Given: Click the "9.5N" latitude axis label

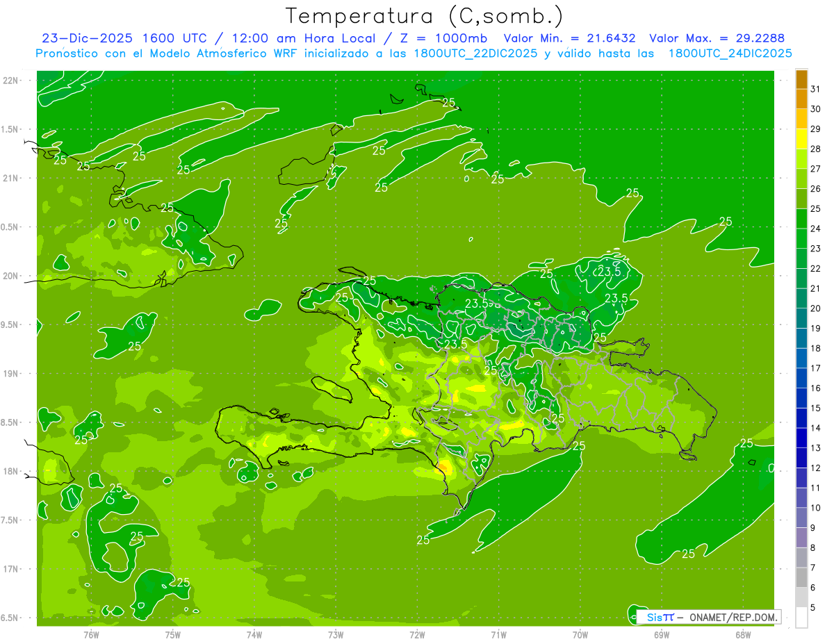Looking at the screenshot, I should [10, 325].
